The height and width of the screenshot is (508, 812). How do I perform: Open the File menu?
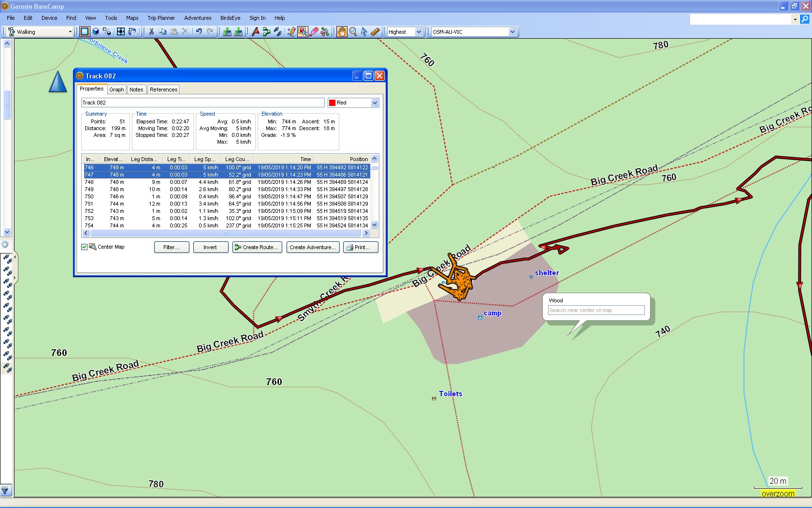pyautogui.click(x=11, y=18)
